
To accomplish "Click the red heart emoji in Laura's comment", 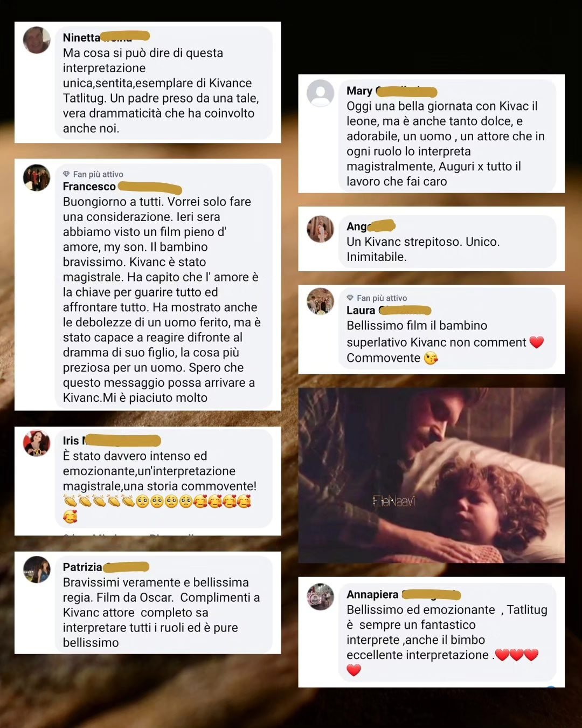I will point(536,342).
